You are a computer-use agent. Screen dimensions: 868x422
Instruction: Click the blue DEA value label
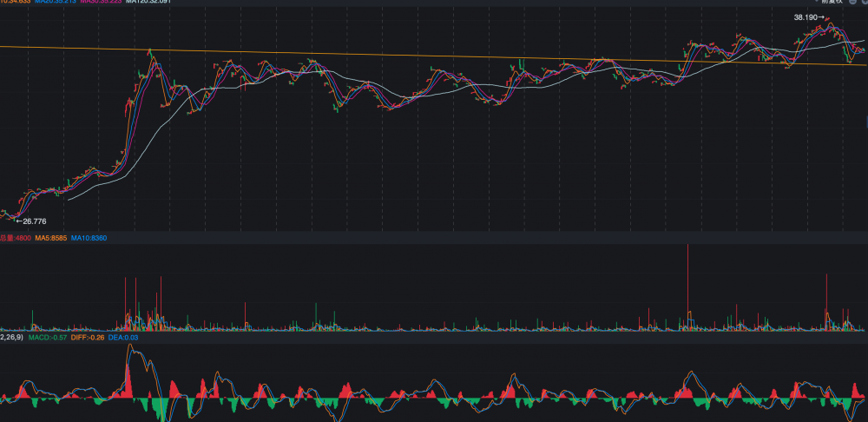coord(123,337)
